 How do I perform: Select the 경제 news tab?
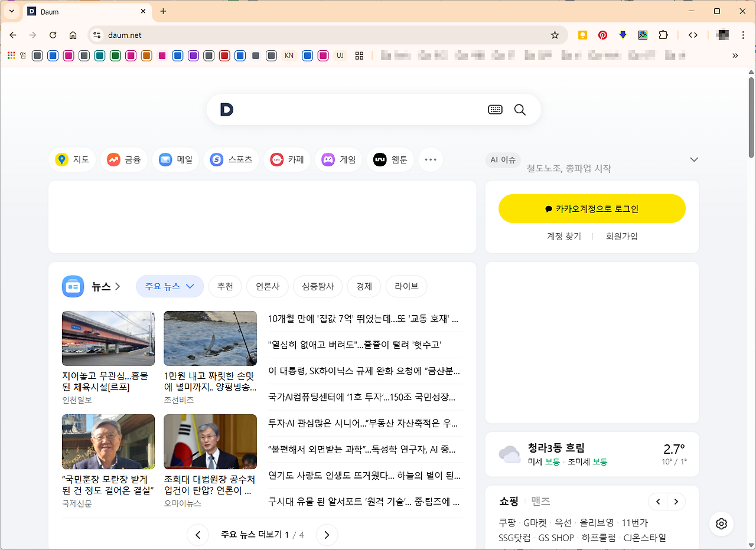click(x=364, y=286)
